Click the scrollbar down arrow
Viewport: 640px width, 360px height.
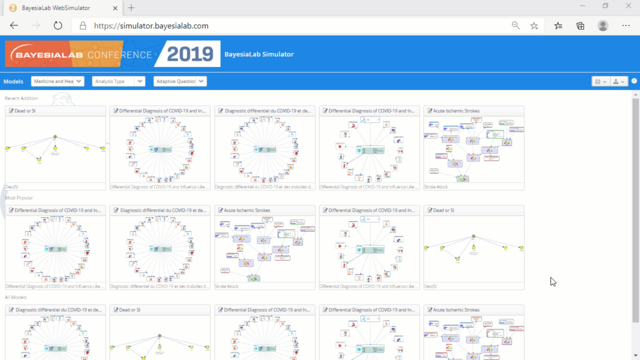pyautogui.click(x=636, y=356)
